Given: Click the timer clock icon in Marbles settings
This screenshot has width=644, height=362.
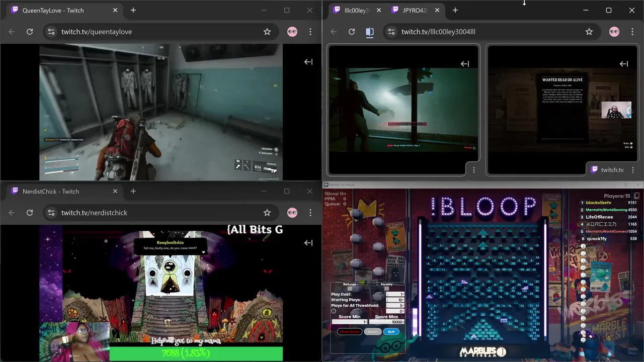Looking at the screenshot, I should pyautogui.click(x=334, y=311).
